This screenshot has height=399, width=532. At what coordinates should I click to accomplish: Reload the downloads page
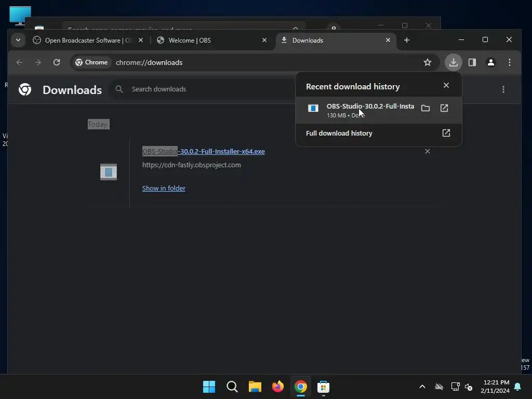tap(57, 62)
